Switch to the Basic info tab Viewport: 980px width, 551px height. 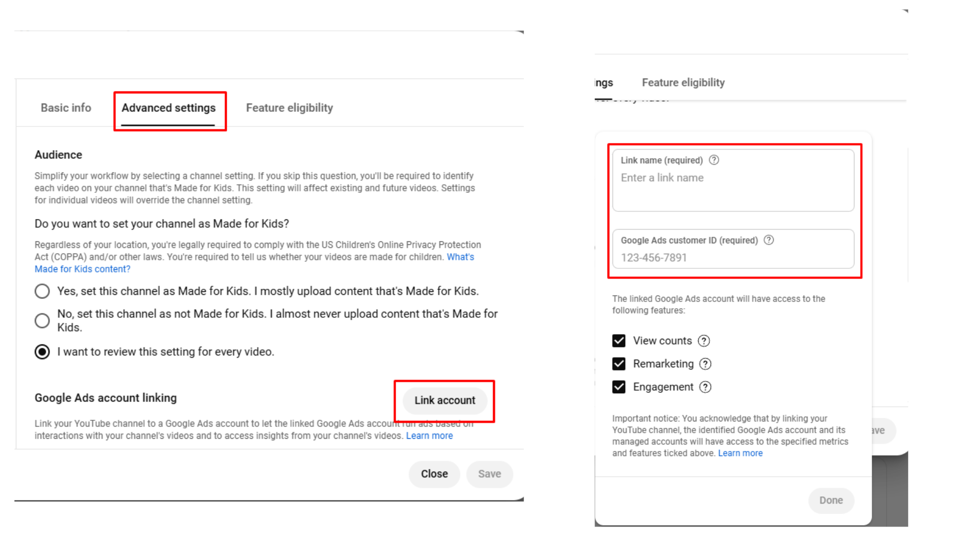[66, 108]
